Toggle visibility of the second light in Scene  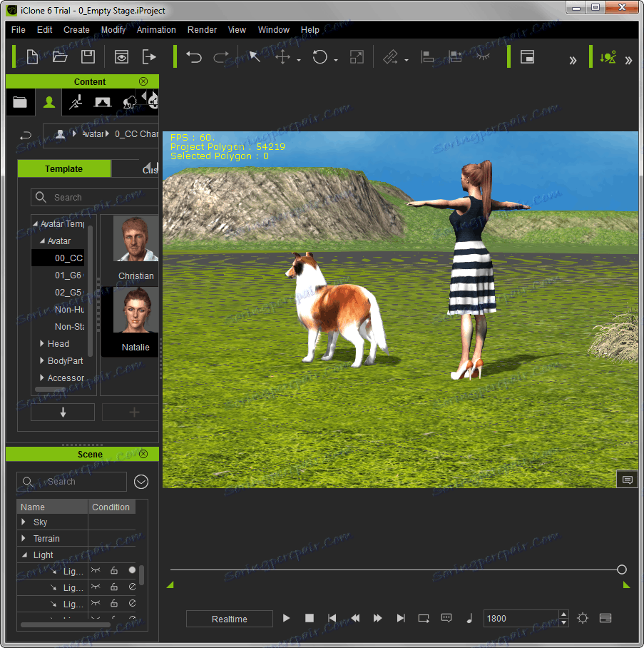pyautogui.click(x=96, y=587)
